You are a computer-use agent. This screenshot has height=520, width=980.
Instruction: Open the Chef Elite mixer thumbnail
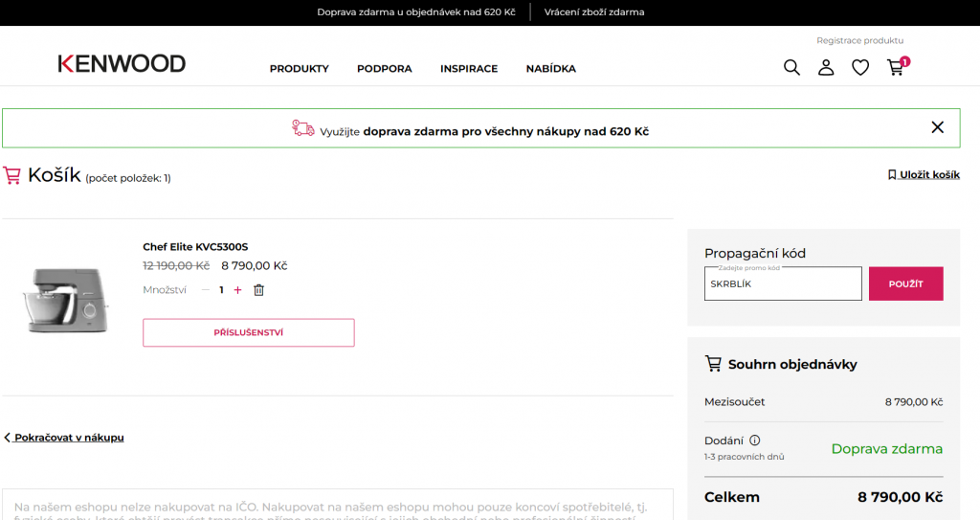tap(66, 301)
